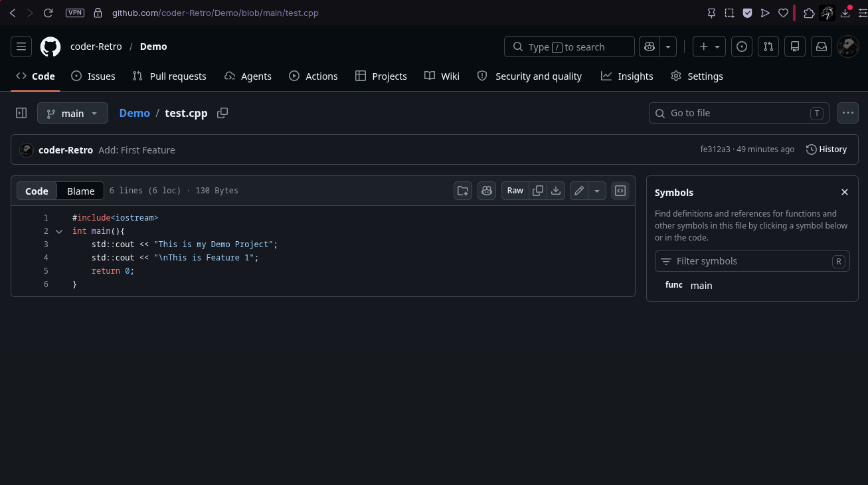Open the 'Add: First Feature' commit message
This screenshot has width=868, height=485.
[x=137, y=150]
